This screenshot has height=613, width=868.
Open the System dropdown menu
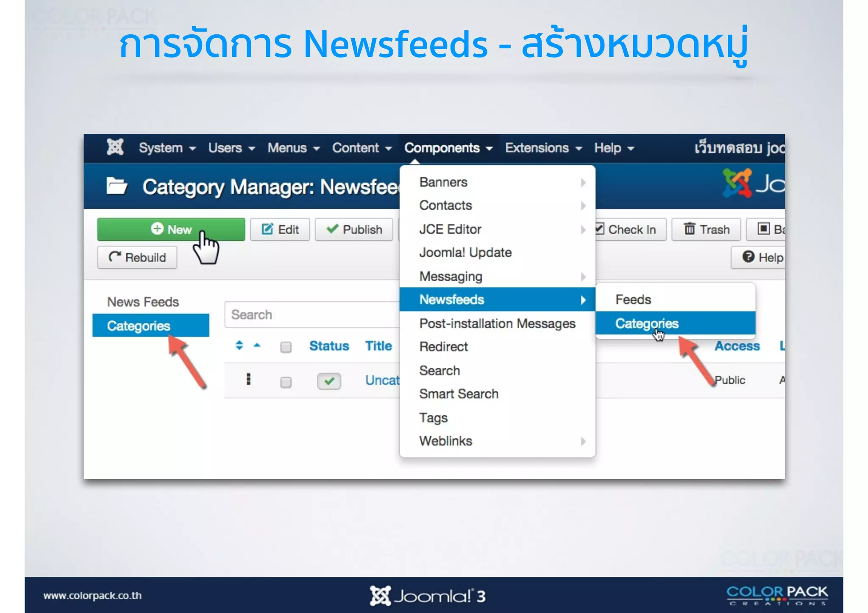tap(167, 148)
